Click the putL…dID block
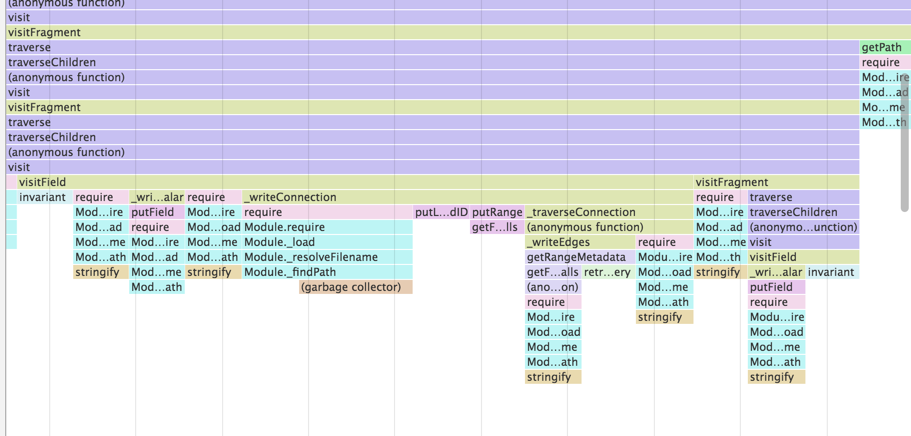 [441, 212]
